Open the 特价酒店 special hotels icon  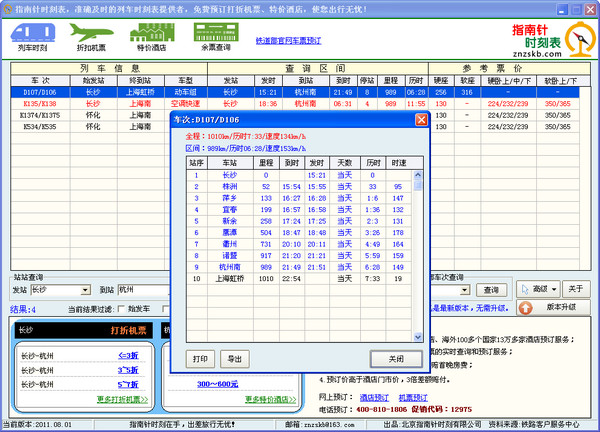pos(153,35)
